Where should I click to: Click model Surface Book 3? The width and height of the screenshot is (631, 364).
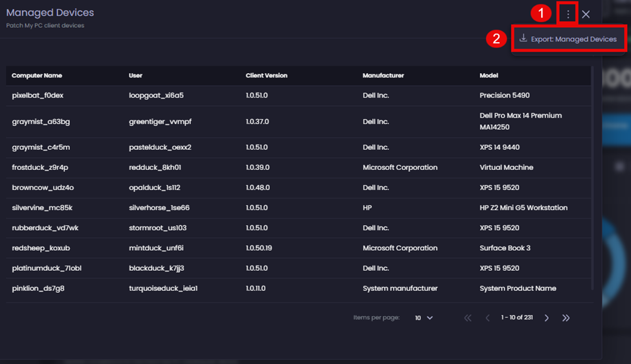tap(505, 248)
